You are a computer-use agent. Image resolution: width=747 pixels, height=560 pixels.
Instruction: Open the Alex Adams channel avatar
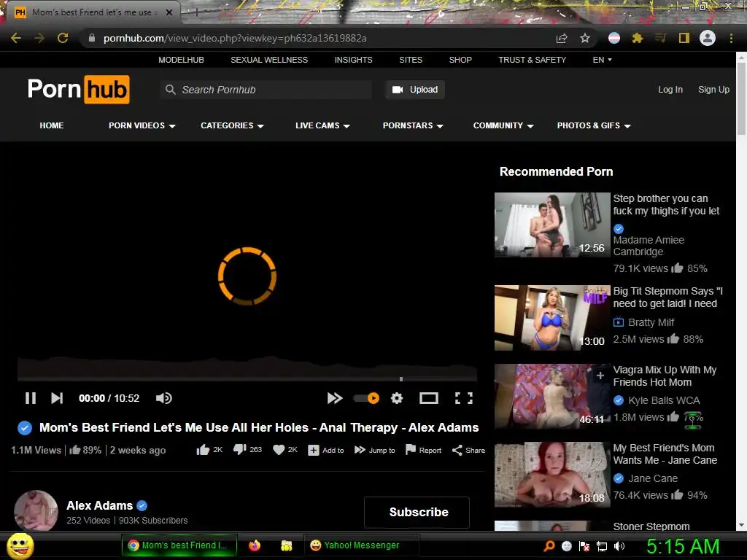36,511
